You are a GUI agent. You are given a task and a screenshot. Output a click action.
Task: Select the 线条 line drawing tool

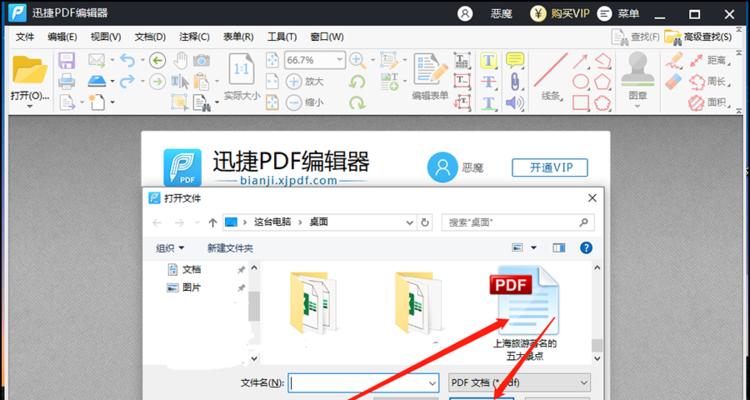tap(551, 77)
